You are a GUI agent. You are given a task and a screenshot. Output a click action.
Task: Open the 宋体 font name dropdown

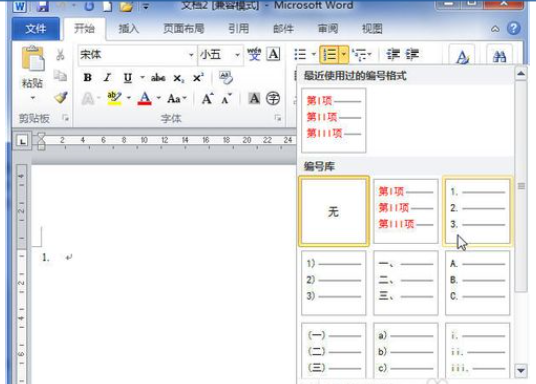pyautogui.click(x=191, y=55)
